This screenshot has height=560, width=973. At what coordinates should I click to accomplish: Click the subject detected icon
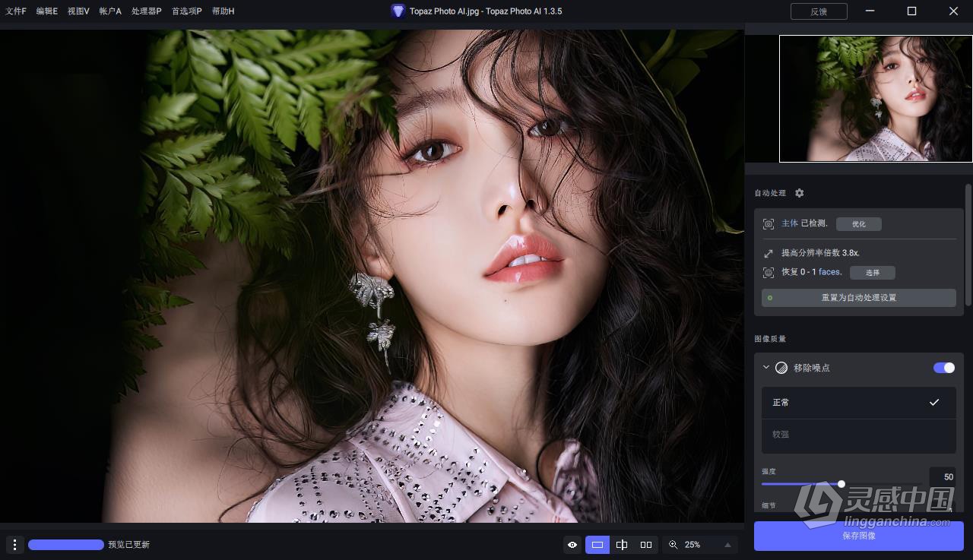tap(769, 224)
